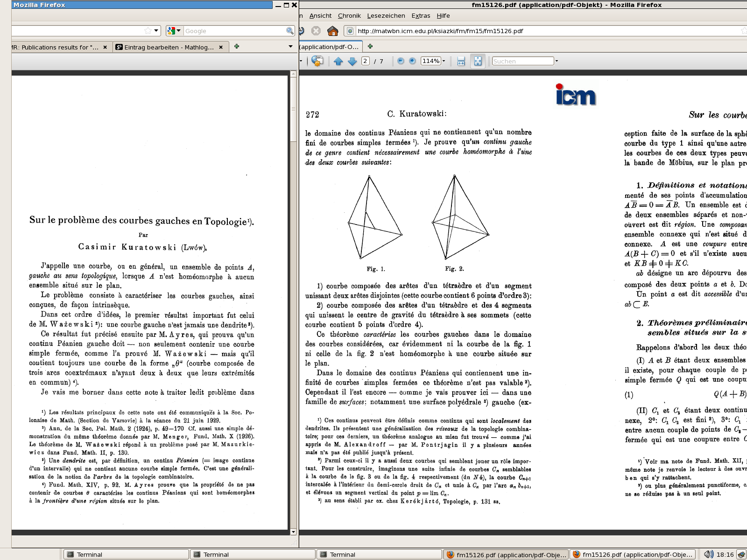Click the left PDF vertical scrollbar thumb
The image size is (747, 560).
point(293,93)
